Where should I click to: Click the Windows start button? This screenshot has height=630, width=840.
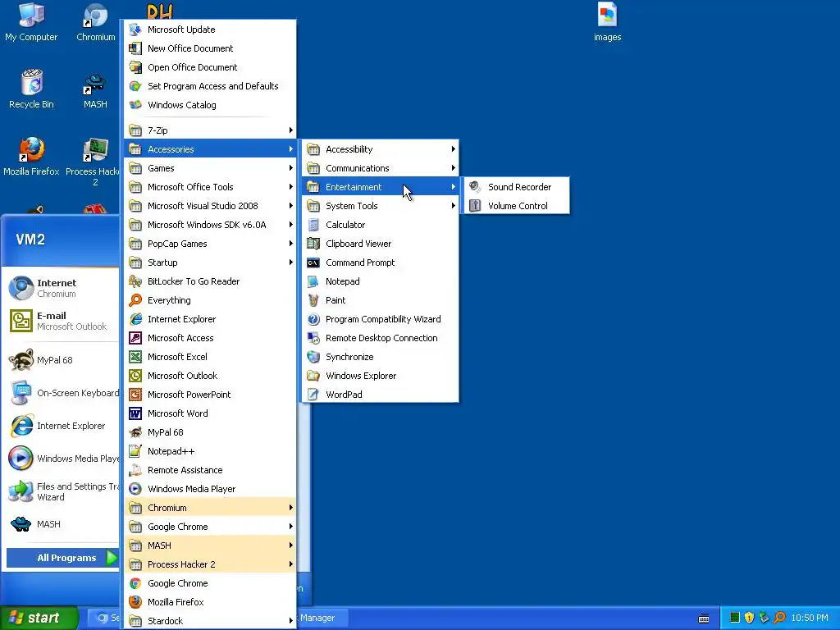[x=39, y=618]
